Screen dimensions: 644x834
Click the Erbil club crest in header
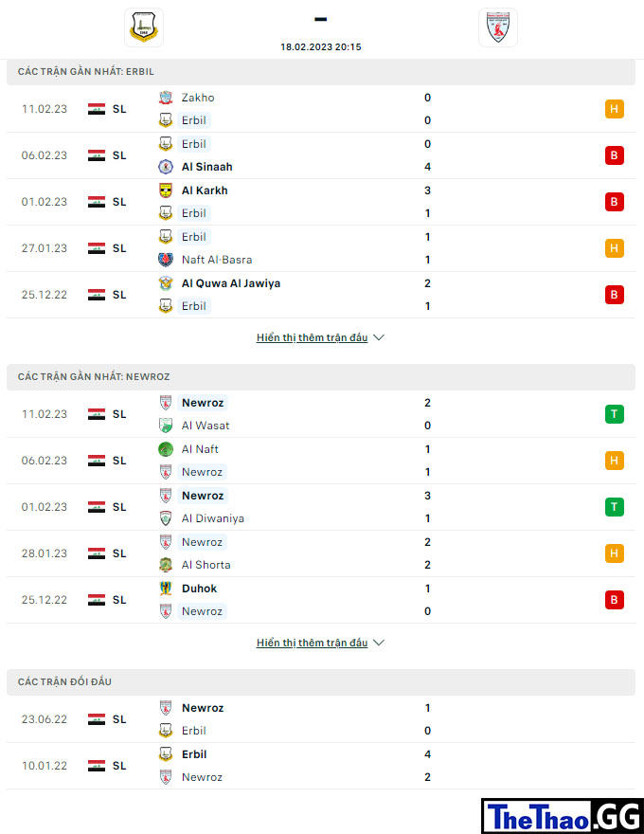click(143, 27)
